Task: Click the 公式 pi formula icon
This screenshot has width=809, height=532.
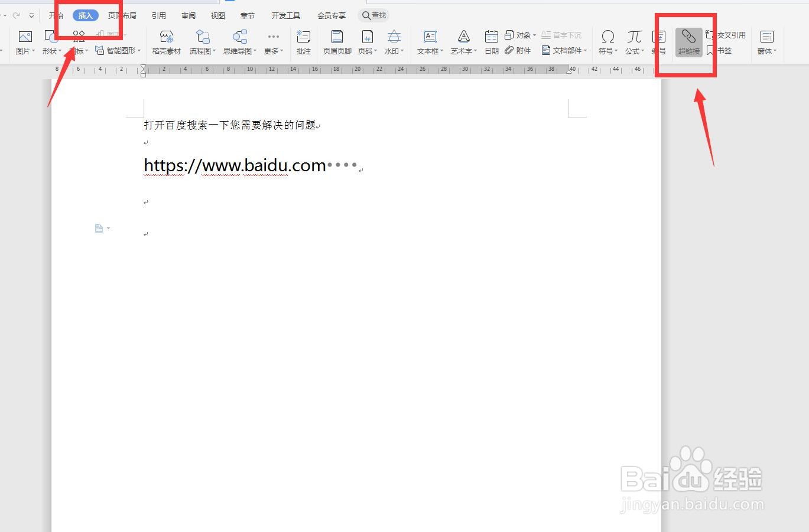Action: coord(634,37)
